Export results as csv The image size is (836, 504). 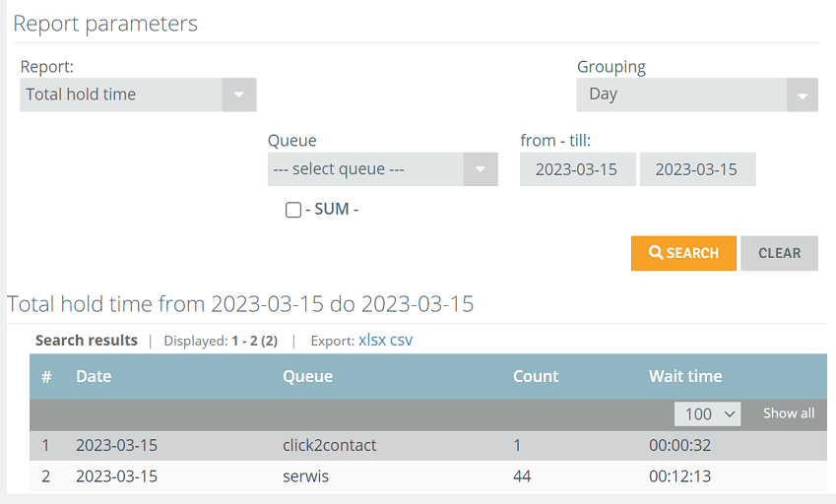pos(402,340)
